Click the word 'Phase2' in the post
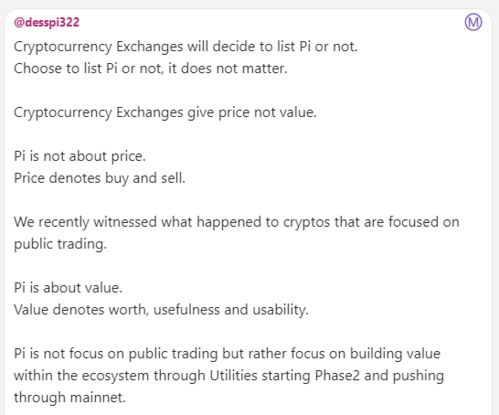Screen dimensions: 499x415 click(337, 376)
